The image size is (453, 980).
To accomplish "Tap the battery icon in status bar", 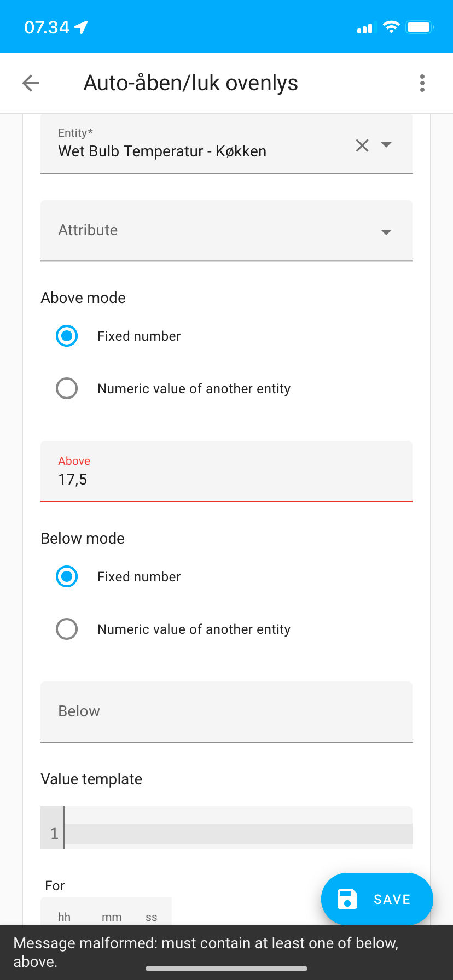I will [x=419, y=26].
